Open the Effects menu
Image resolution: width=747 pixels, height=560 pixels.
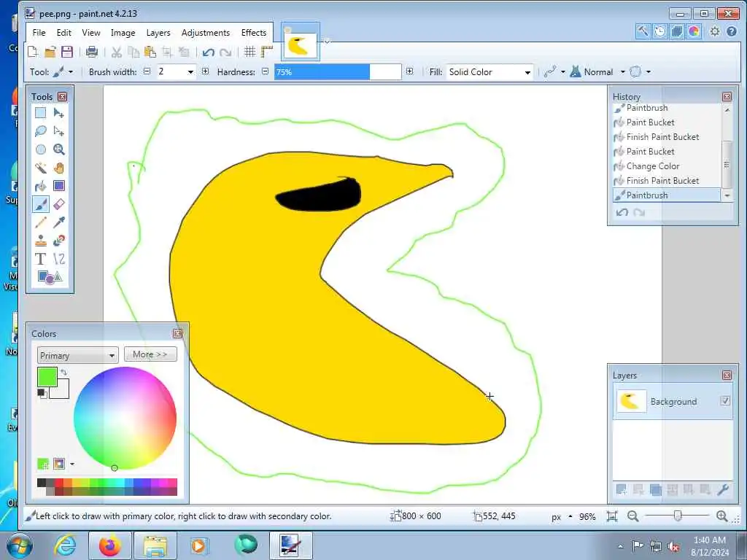coord(253,32)
